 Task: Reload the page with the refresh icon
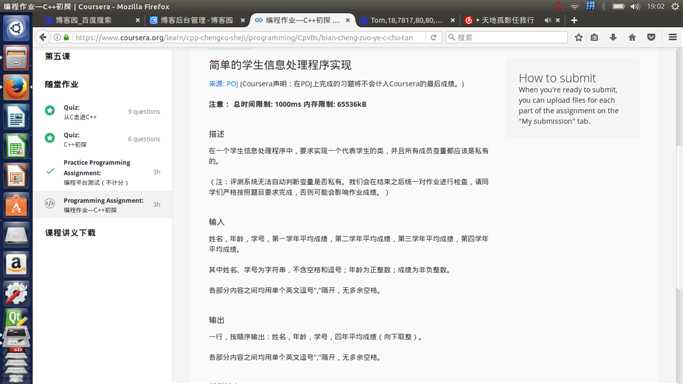[433, 37]
